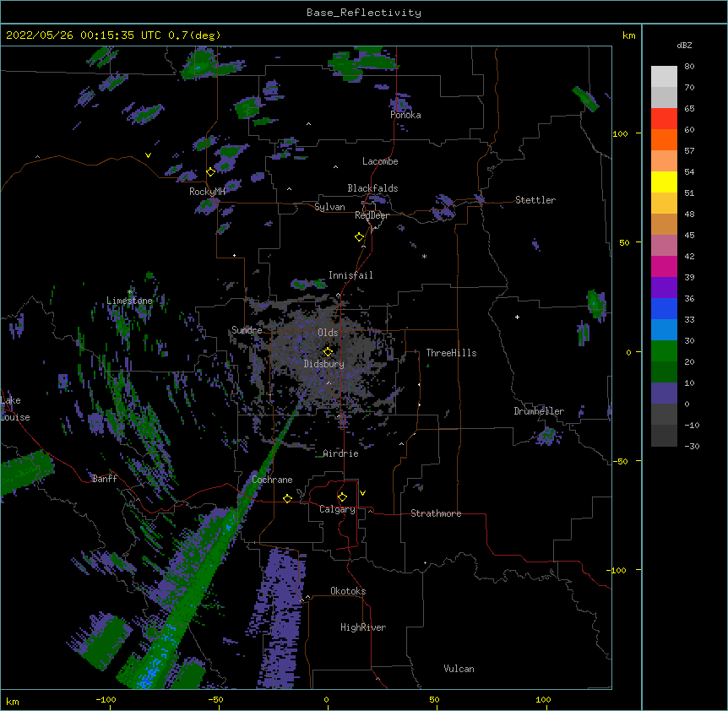
Task: Click the Drumheller label
Action: pos(539,411)
